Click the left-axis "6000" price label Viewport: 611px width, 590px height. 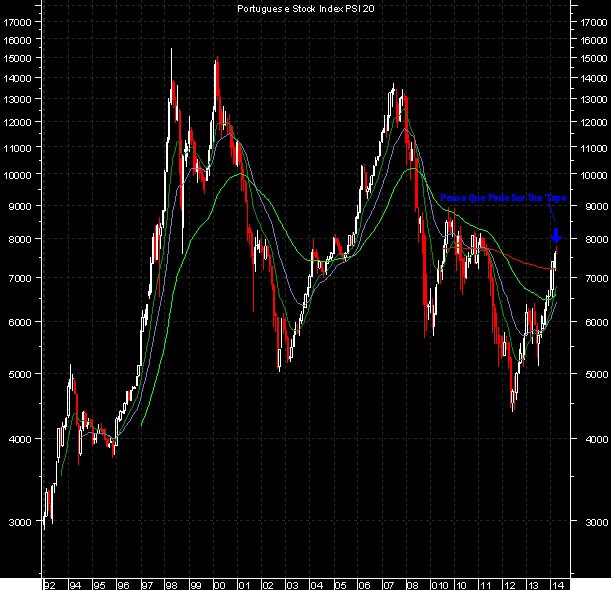point(20,322)
